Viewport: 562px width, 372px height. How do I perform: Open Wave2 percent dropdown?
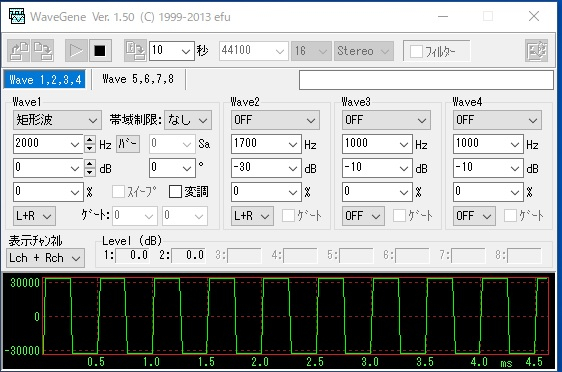293,192
